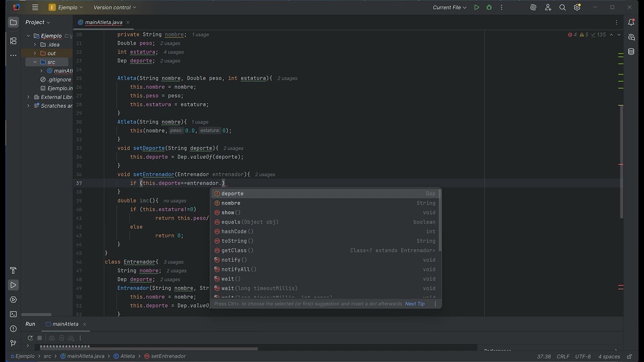Change CRLF line separator setting

point(563,356)
